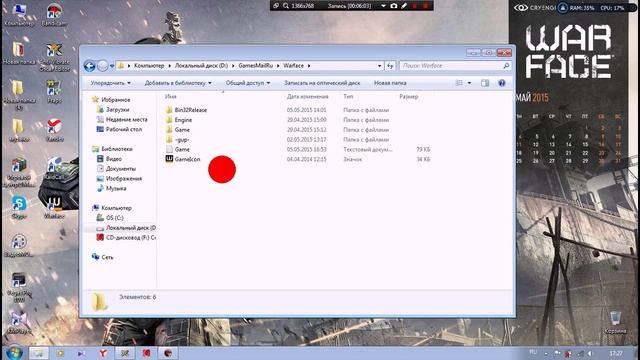Open the view options dropdown arrow

tap(469, 83)
